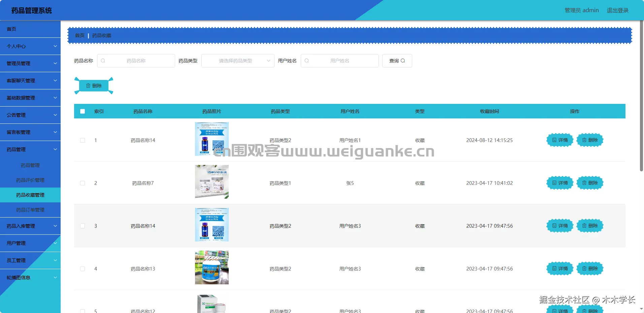644x313 pixels.
Task: Check the row 4 checkbox for 药品名称13
Action: (83, 269)
